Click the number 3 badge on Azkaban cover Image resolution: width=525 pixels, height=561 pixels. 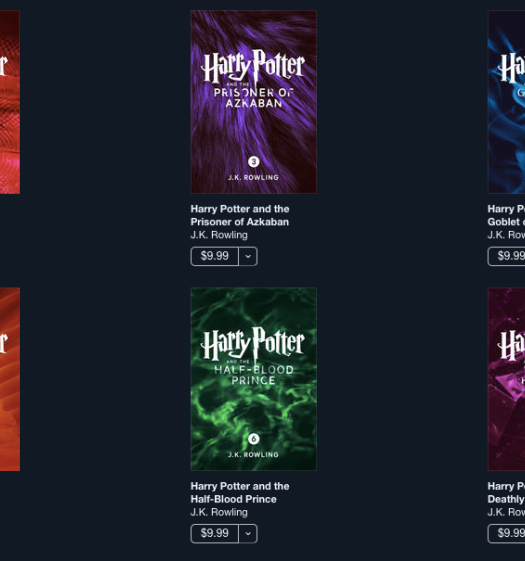[254, 162]
